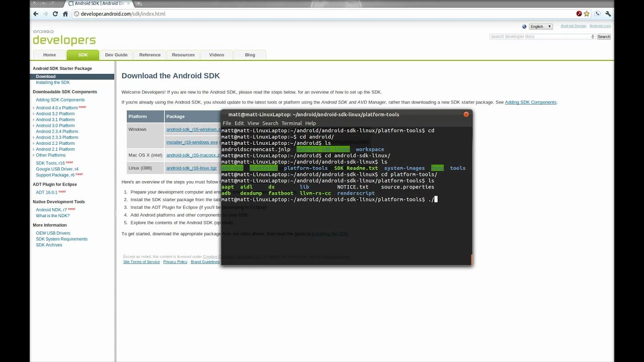644x362 pixels.
Task: Open the English language dropdown
Action: [x=541, y=27]
